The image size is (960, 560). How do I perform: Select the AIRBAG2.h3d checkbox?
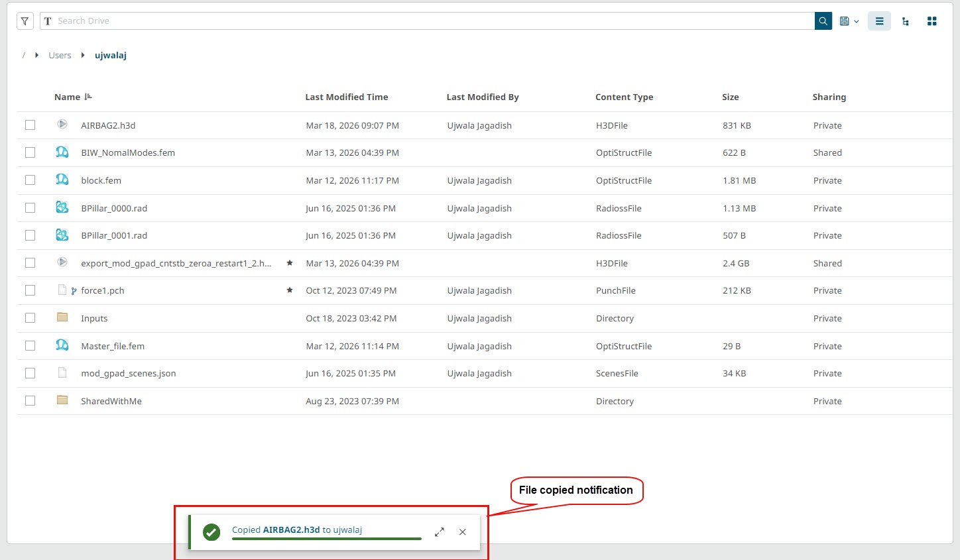(30, 125)
